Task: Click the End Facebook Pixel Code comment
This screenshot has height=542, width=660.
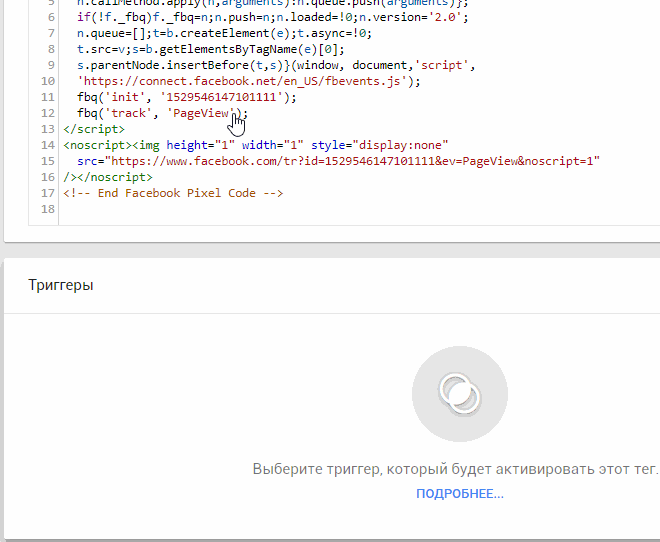Action: tap(173, 193)
